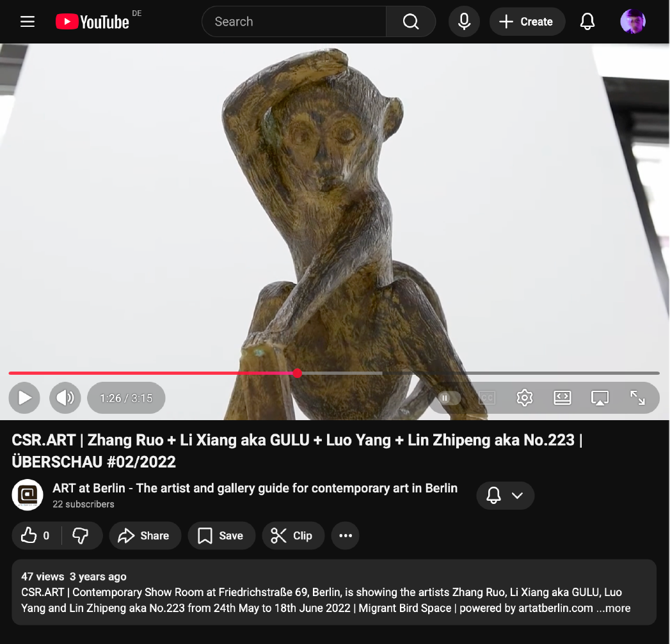Click into the Search input field
Image resolution: width=670 pixels, height=644 pixels.
(294, 22)
